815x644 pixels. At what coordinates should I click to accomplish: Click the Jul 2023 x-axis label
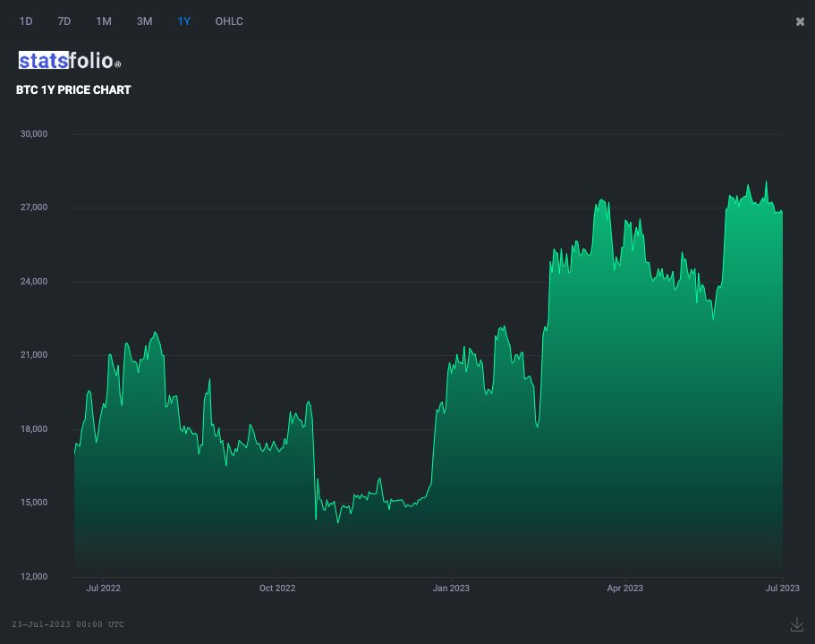(782, 588)
